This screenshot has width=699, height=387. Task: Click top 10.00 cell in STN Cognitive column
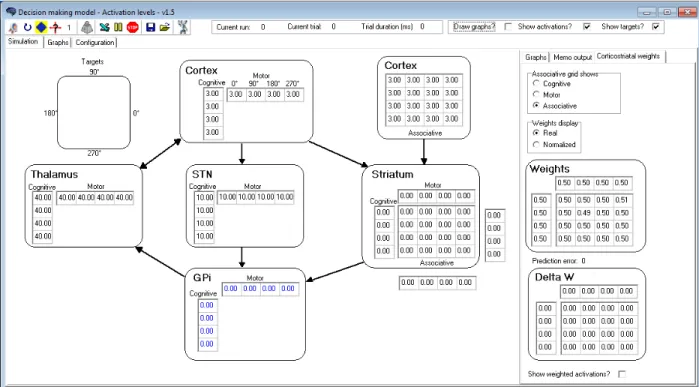click(x=204, y=198)
